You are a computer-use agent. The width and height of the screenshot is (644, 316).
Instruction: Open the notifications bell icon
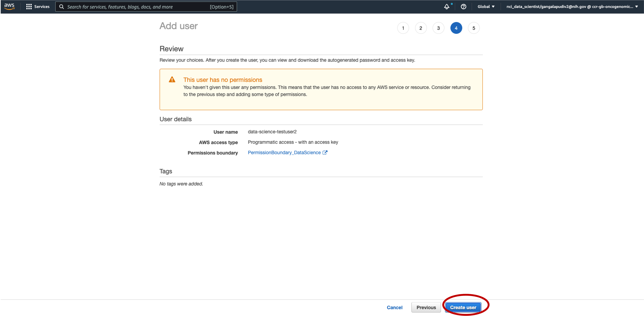(447, 7)
